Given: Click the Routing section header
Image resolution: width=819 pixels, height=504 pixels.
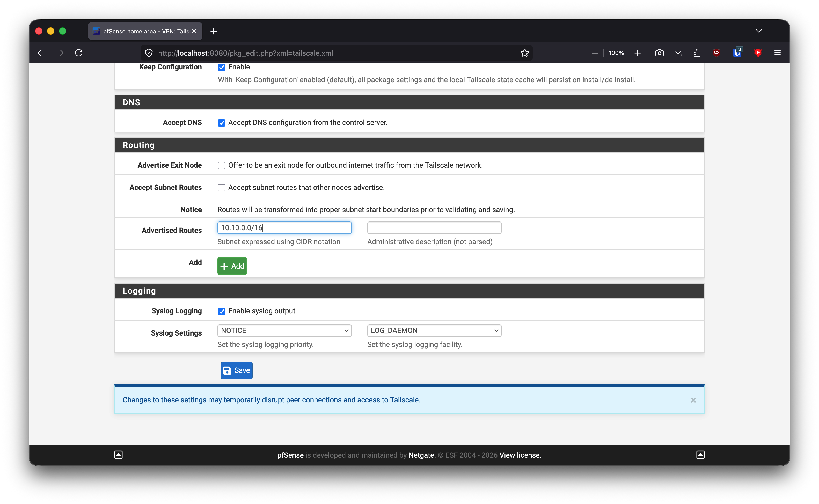Looking at the screenshot, I should coord(409,145).
